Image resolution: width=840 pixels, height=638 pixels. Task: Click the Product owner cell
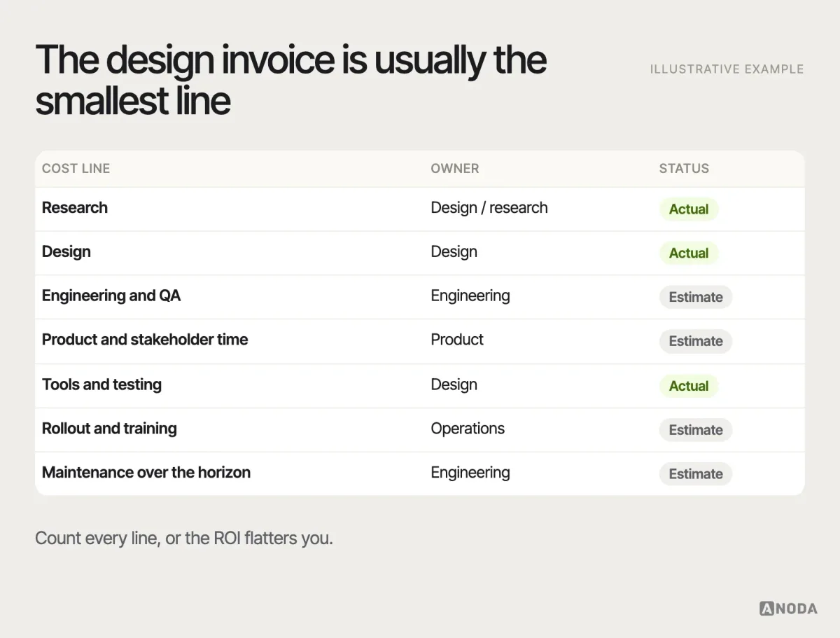pyautogui.click(x=457, y=340)
